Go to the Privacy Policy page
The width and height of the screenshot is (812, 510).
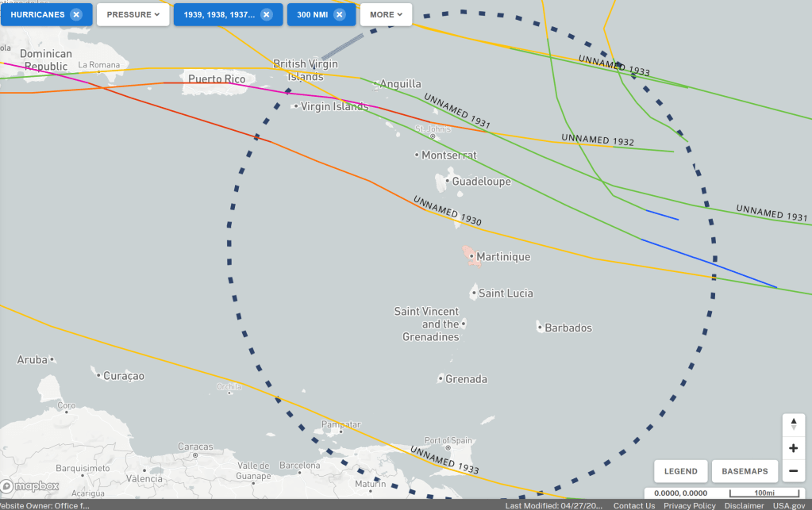(689, 505)
